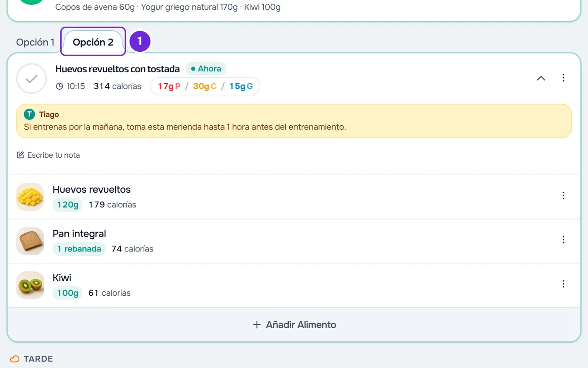588x368 pixels.
Task: Click the macros pill 17g P / 30g C / 15g G
Action: pos(205,86)
